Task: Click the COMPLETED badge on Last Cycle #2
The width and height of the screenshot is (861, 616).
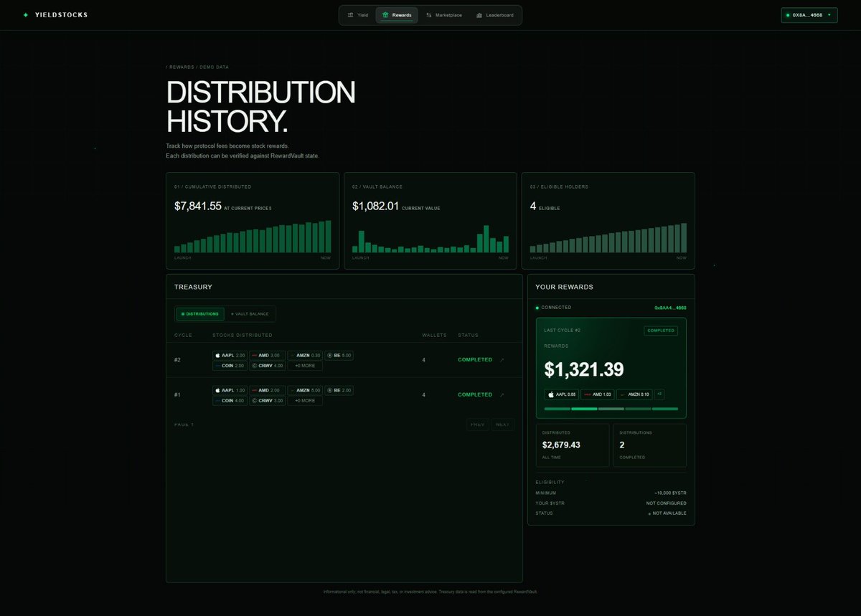Action: pyautogui.click(x=661, y=331)
